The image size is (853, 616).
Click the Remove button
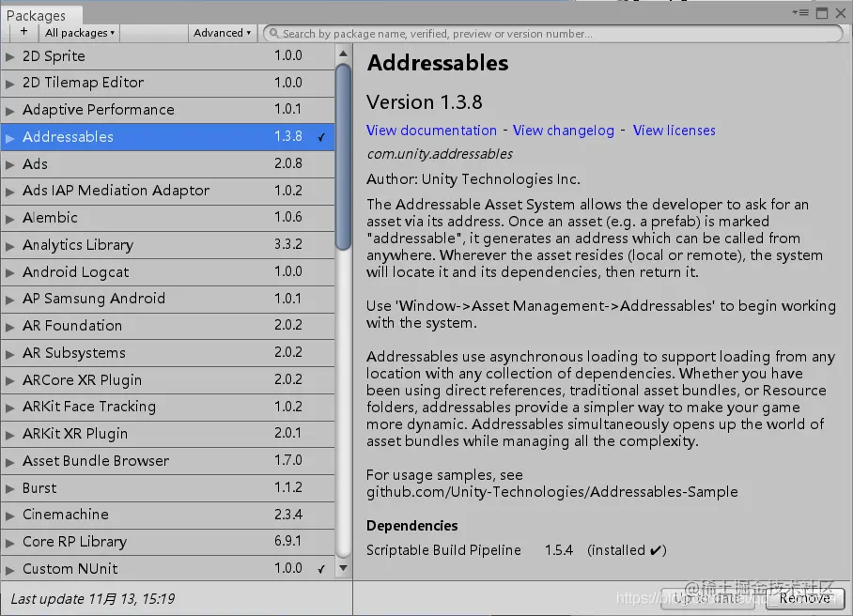coord(805,598)
